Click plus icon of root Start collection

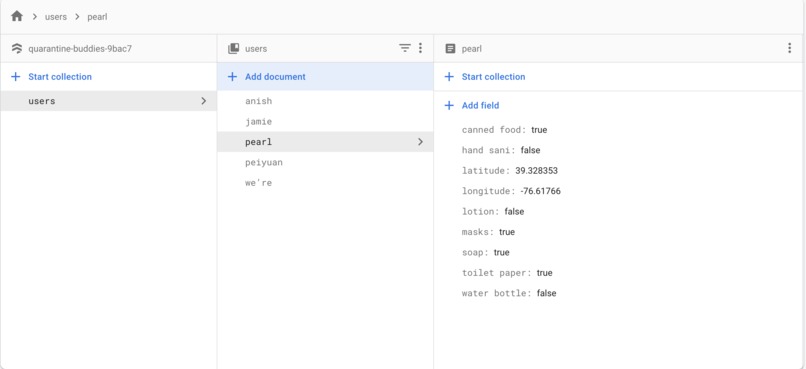pyautogui.click(x=16, y=77)
